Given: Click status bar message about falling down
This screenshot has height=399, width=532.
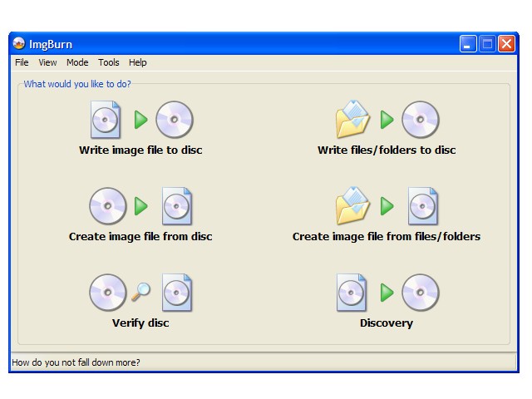Looking at the screenshot, I should point(76,362).
